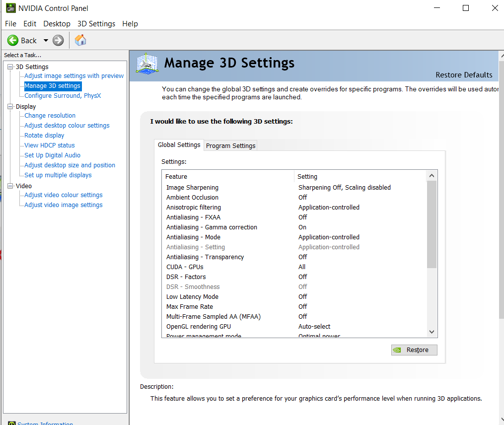Click 'Sharpening Off, Scaling disabled' value
This screenshot has width=504, height=425.
coord(345,187)
